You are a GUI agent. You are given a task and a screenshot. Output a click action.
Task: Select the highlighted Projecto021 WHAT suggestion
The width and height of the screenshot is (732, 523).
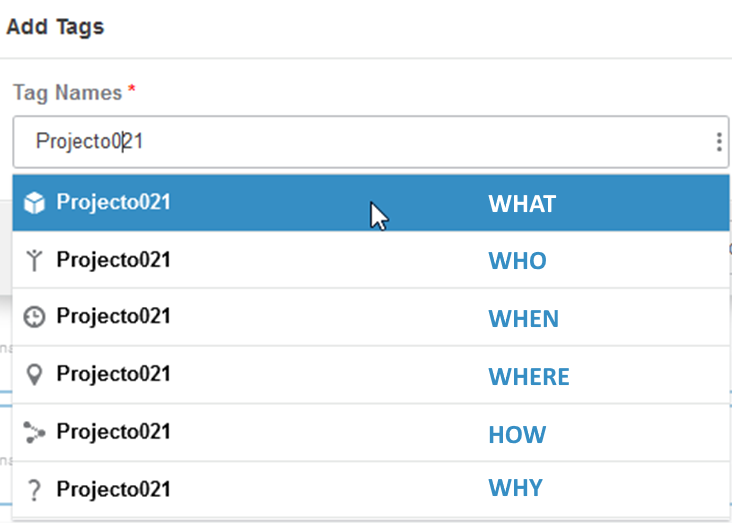(113, 202)
